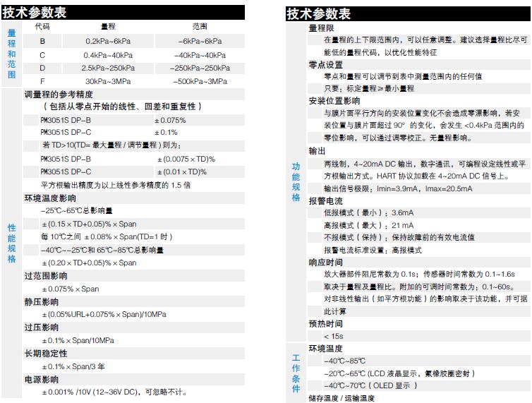The height and width of the screenshot is (403, 532).
Task: Select range value 0.4kPa~40kPa
Action: click(x=108, y=55)
